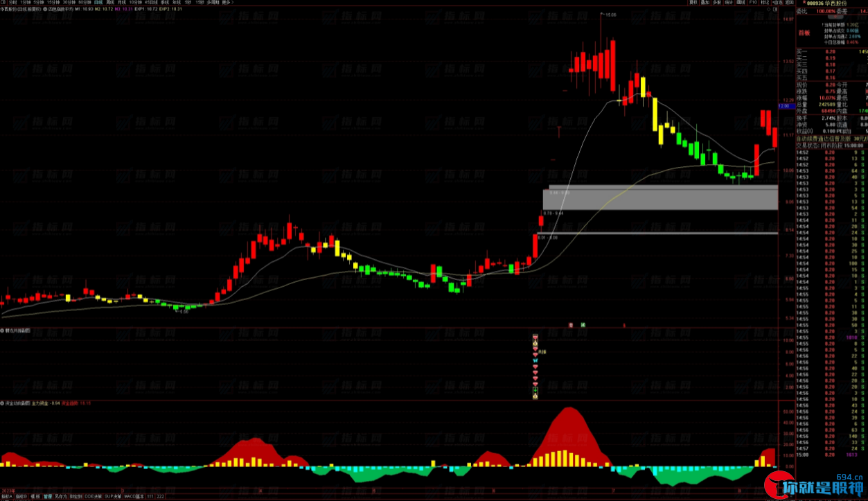
Task: Click the 返回 back button
Action: pyautogui.click(x=789, y=3)
